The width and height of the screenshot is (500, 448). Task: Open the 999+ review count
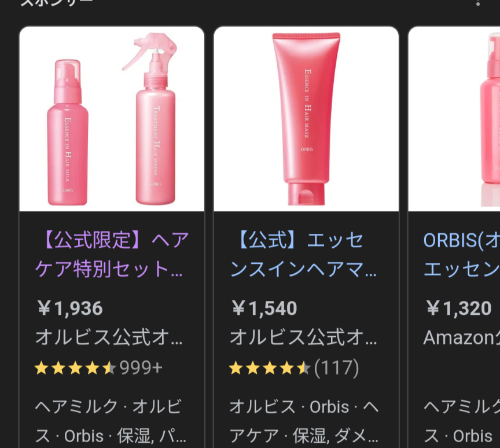141,368
